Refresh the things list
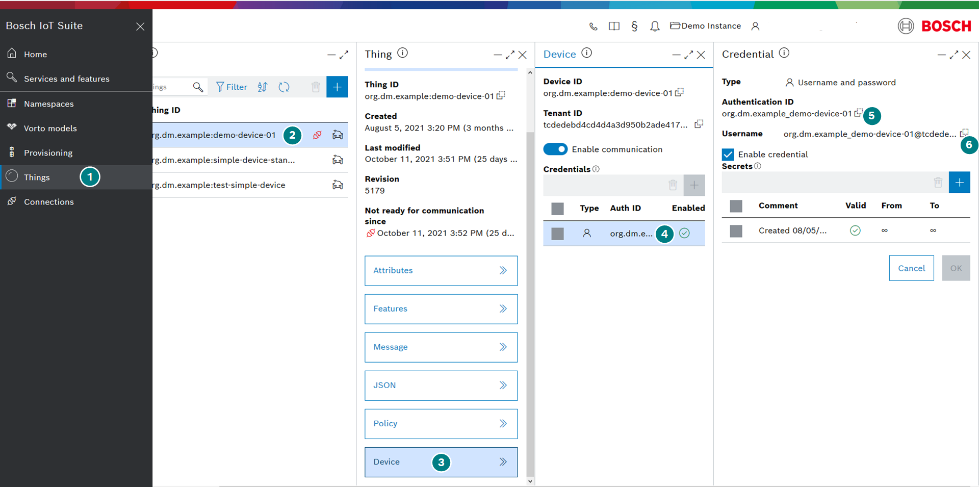The width and height of the screenshot is (980, 487). pos(284,87)
